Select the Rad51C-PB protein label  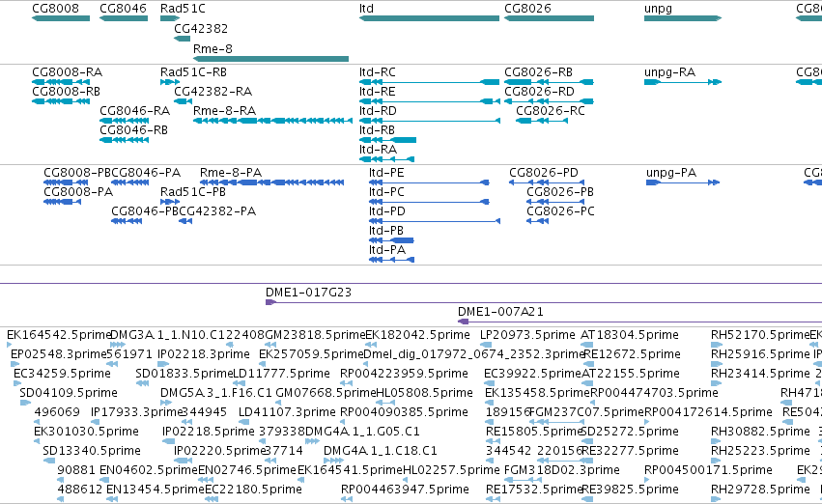point(193,192)
